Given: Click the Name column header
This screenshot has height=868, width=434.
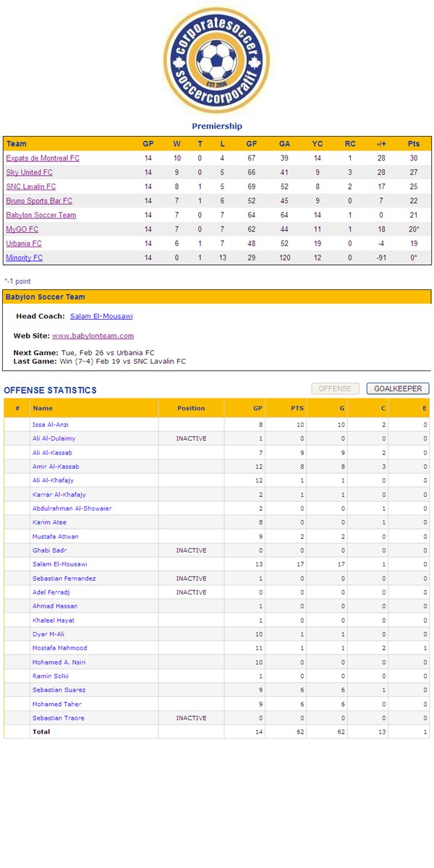Looking at the screenshot, I should (x=43, y=408).
